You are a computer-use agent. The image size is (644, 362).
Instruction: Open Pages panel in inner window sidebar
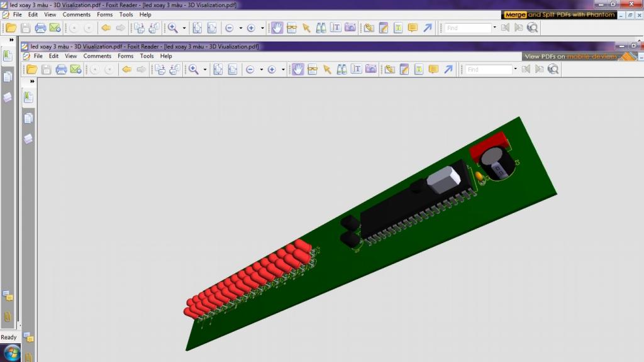coord(28,118)
